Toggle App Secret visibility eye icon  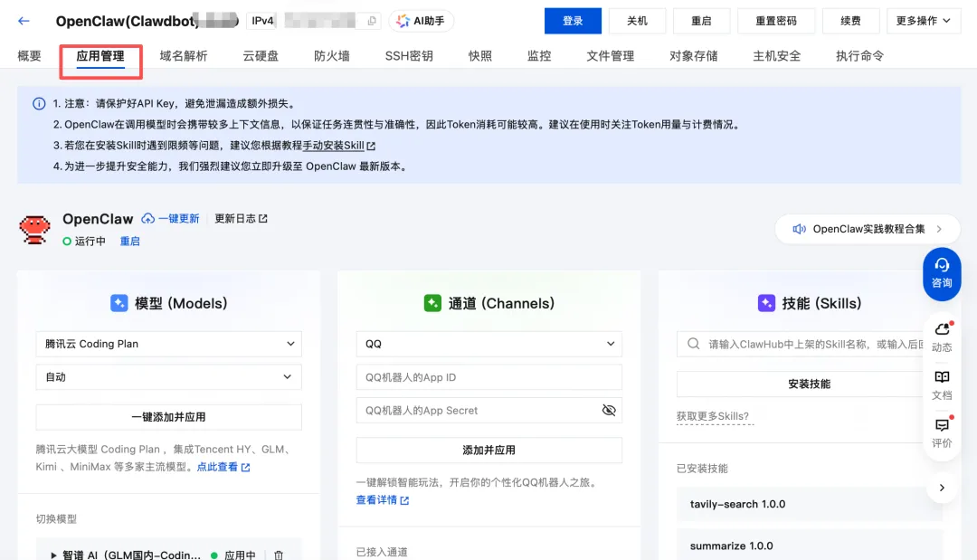[x=609, y=410]
